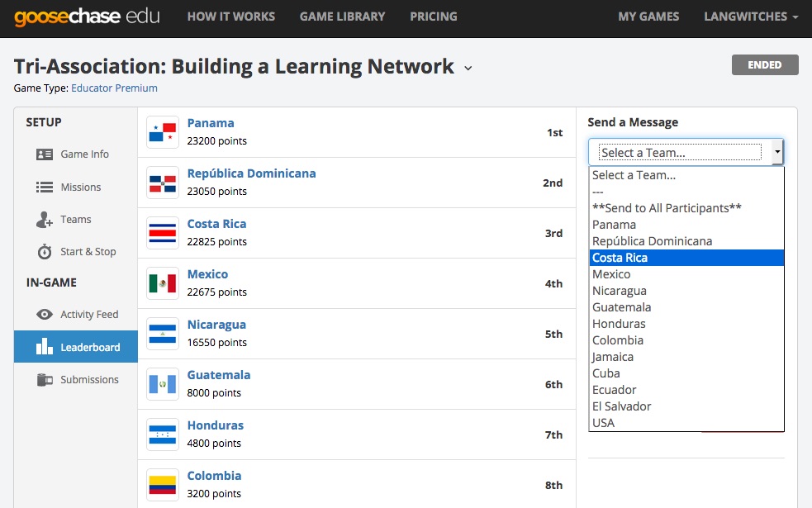The width and height of the screenshot is (812, 508).
Task: Click the República Dominicana flag thumbnail
Action: (163, 183)
